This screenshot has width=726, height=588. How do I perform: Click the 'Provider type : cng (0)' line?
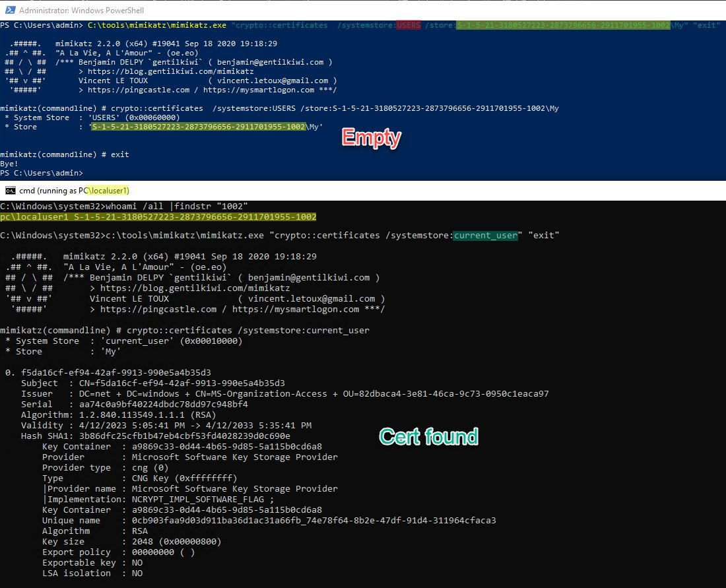point(105,468)
